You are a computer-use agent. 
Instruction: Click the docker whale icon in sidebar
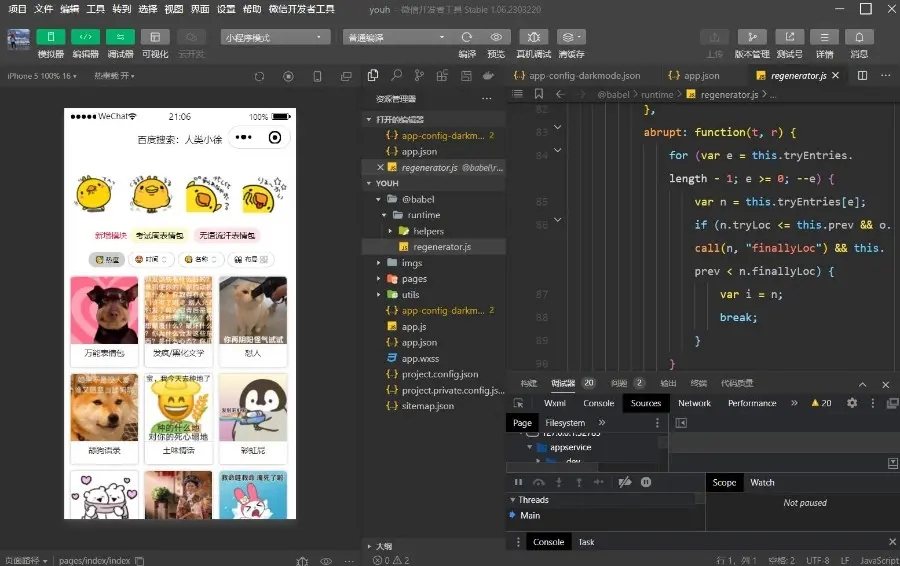(x=488, y=75)
